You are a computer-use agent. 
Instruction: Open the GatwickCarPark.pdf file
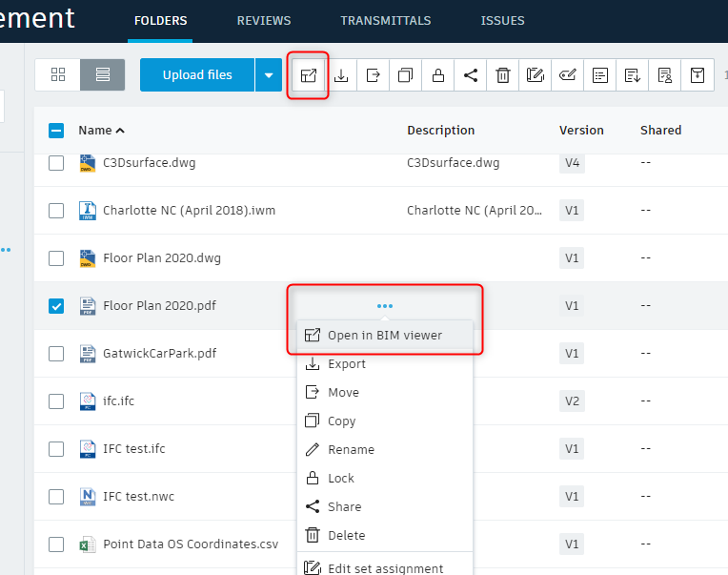pyautogui.click(x=159, y=354)
